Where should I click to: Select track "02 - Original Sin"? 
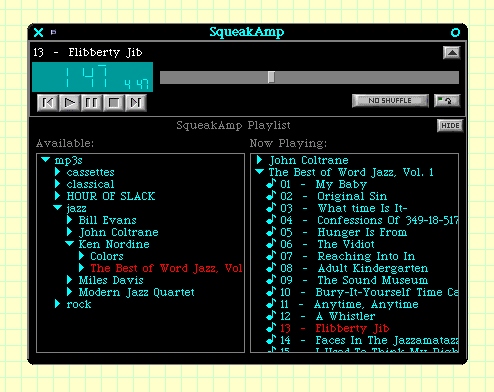tap(333, 196)
